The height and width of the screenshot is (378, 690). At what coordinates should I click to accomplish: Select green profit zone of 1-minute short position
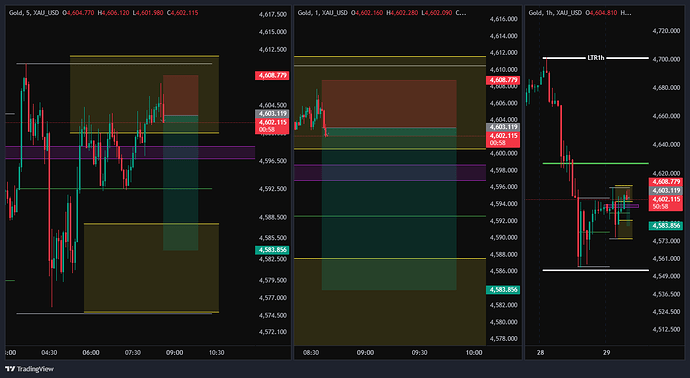click(x=389, y=209)
